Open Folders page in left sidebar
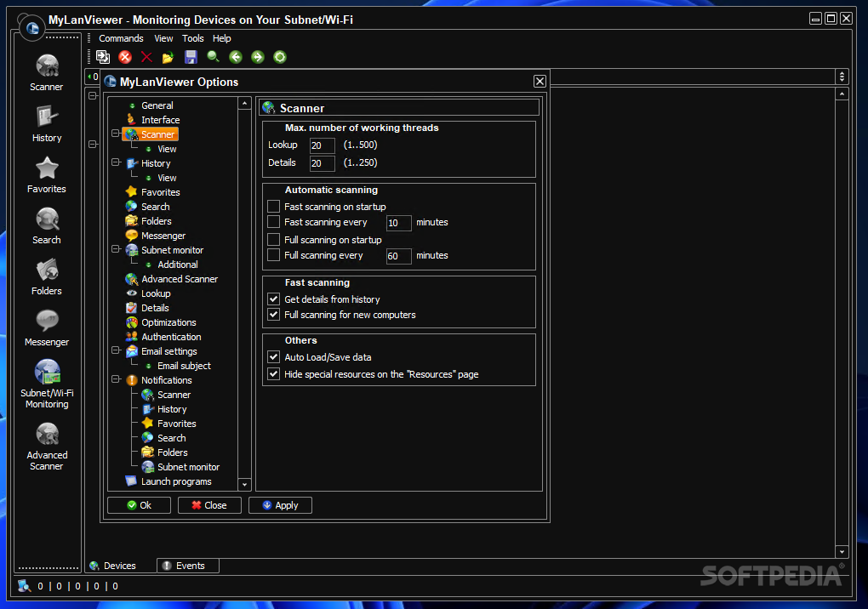 coord(47,276)
